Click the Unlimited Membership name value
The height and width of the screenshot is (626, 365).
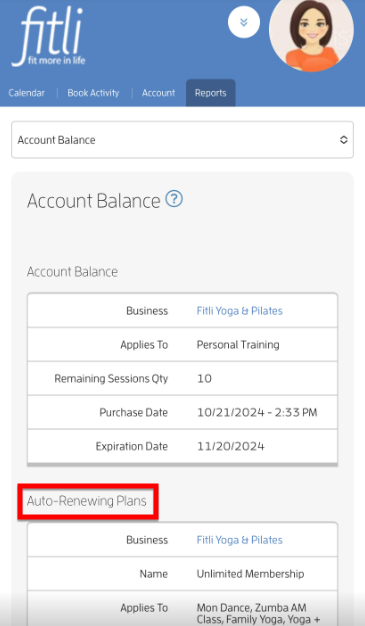tap(250, 574)
